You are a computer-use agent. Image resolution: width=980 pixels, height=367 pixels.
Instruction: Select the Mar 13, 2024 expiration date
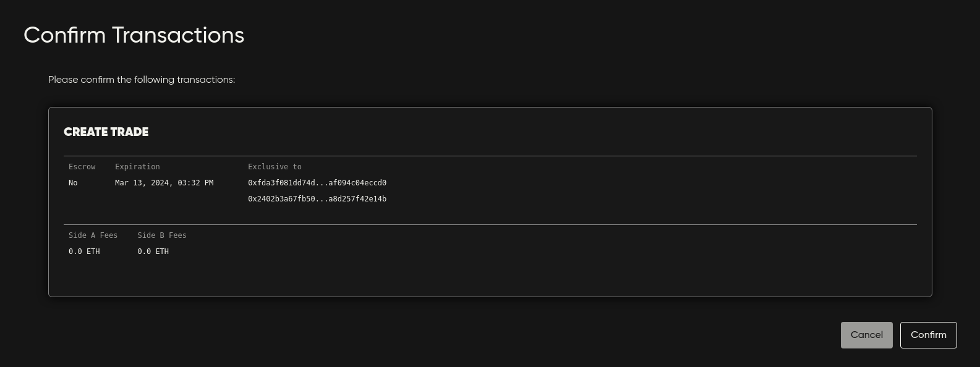click(x=164, y=183)
